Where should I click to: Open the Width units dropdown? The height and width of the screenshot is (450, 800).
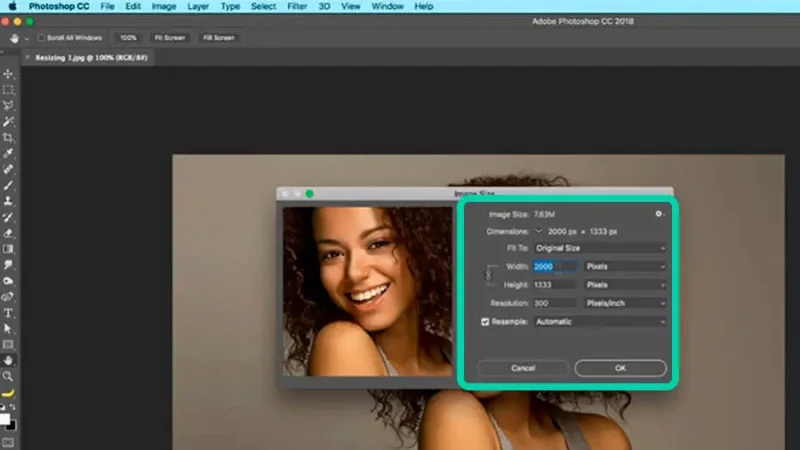626,266
